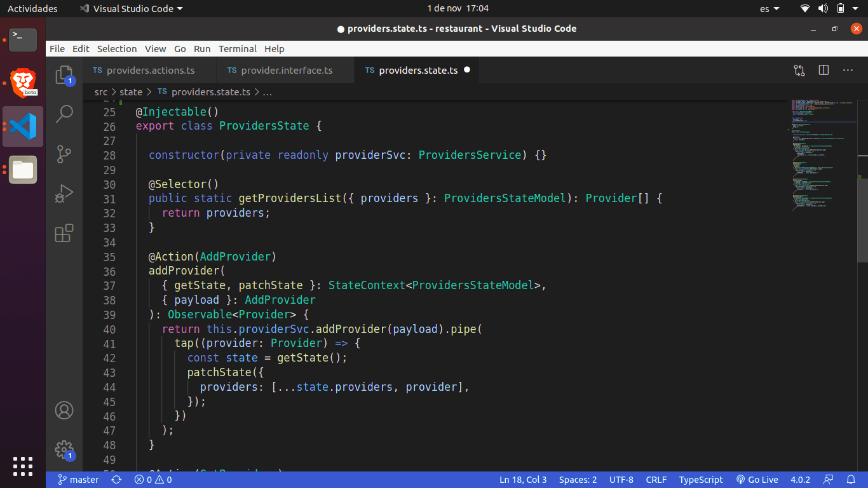This screenshot has width=868, height=488.
Task: Open the Manage gear settings icon
Action: 64,450
